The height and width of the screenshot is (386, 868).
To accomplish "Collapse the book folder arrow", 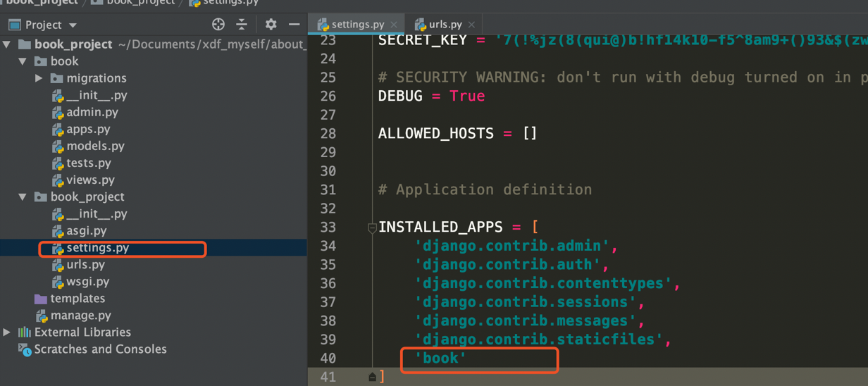I will pos(23,61).
